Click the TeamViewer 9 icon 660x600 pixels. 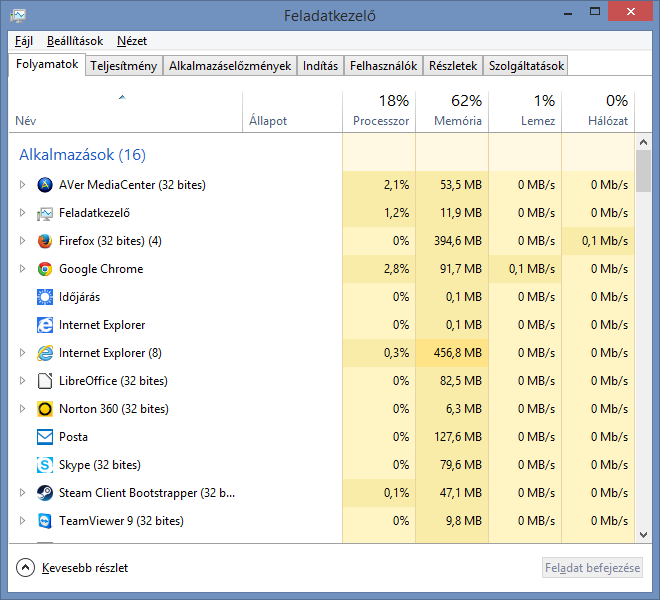(x=45, y=521)
